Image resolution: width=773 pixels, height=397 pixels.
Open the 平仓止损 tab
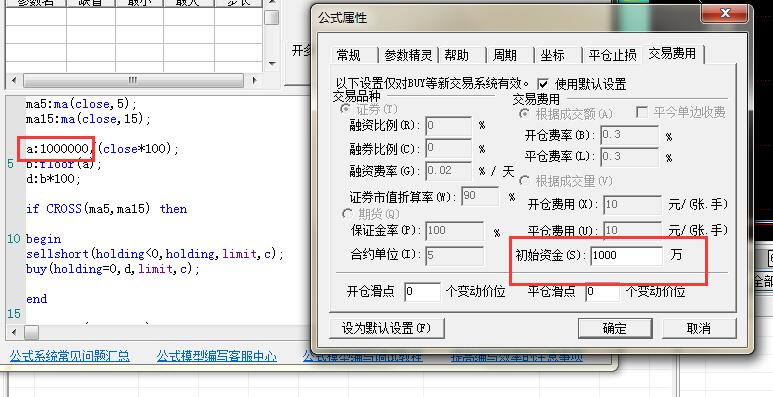pyautogui.click(x=613, y=55)
